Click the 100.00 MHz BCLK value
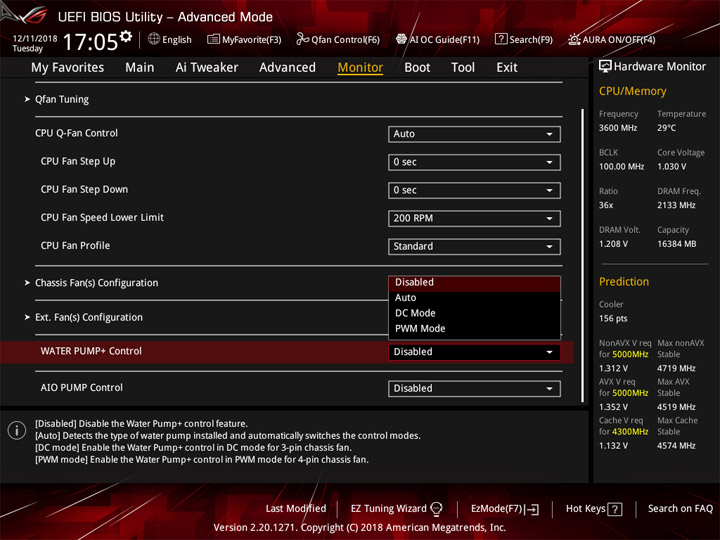Image resolution: width=720 pixels, height=540 pixels. pos(621,167)
